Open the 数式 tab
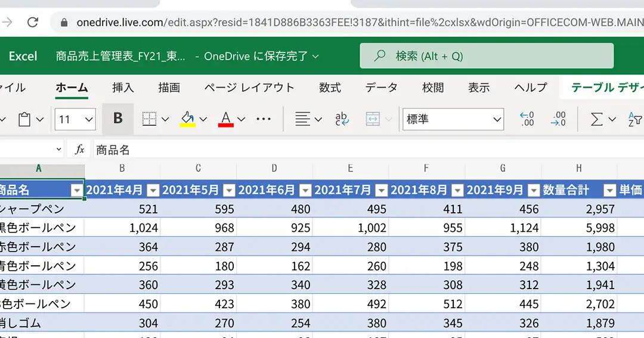 point(330,88)
